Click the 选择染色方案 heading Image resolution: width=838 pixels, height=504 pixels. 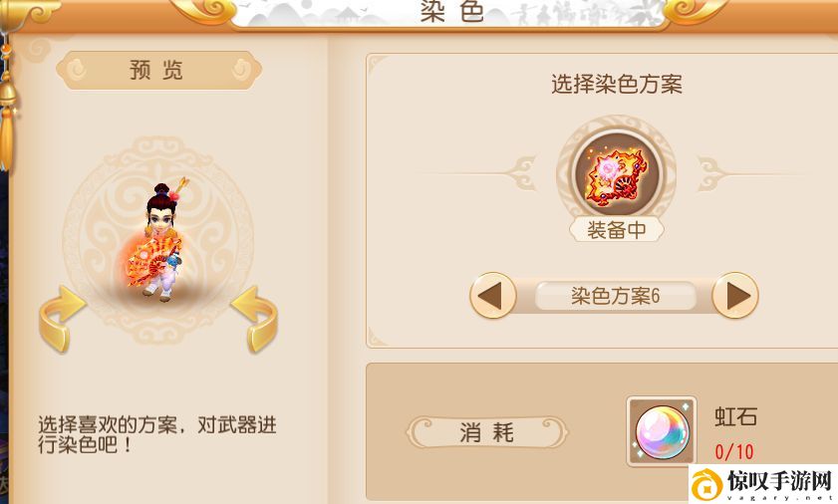point(617,85)
